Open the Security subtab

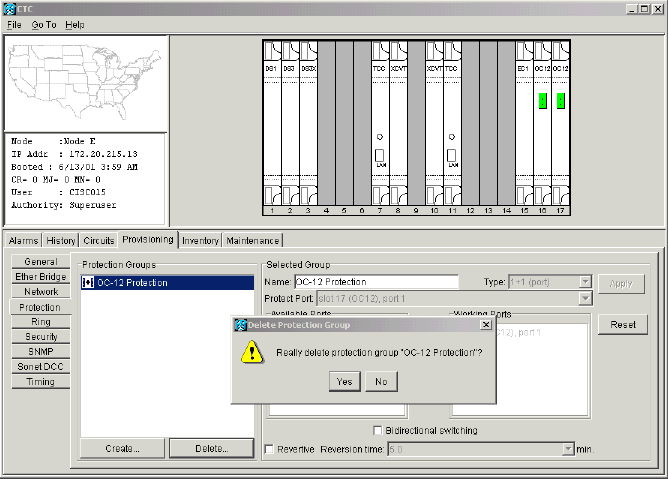[41, 337]
